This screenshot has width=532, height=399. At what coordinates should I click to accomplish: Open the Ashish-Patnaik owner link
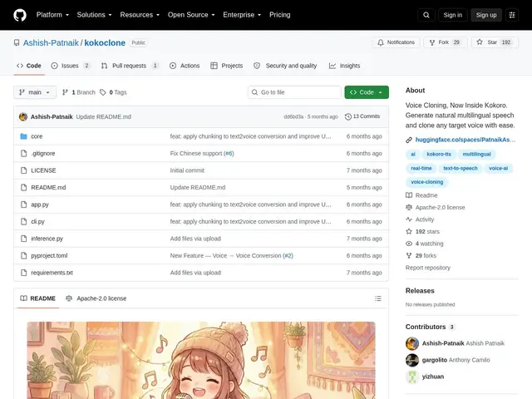51,42
